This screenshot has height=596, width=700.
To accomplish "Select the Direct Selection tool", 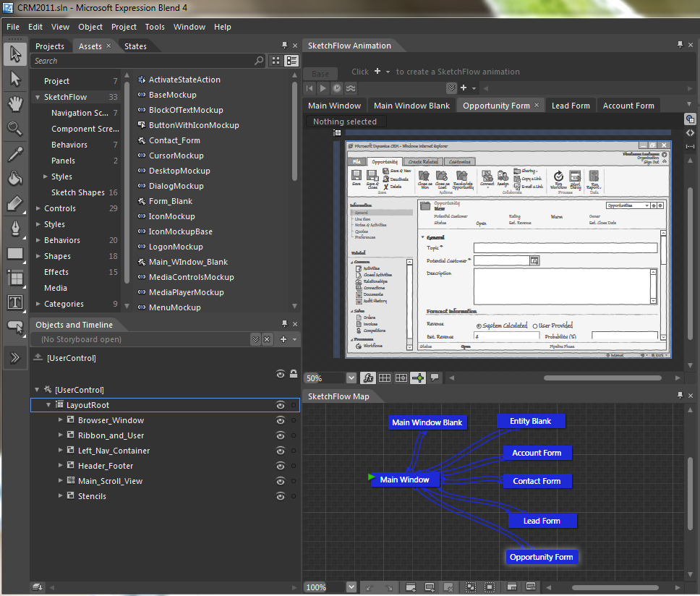I will pos(15,79).
